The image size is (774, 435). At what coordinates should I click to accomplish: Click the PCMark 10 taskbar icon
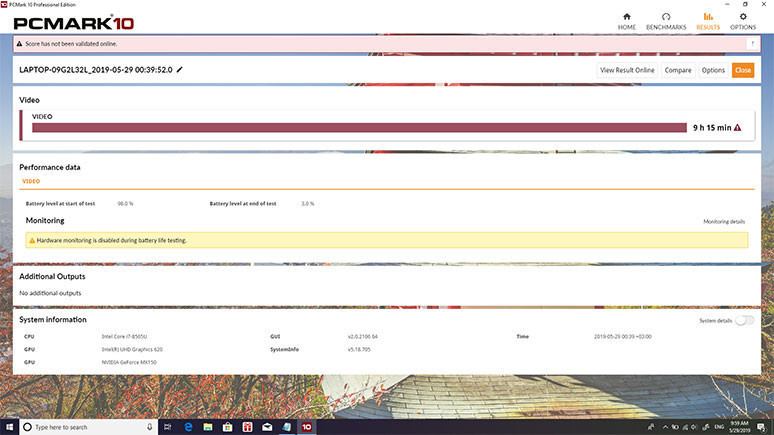307,427
